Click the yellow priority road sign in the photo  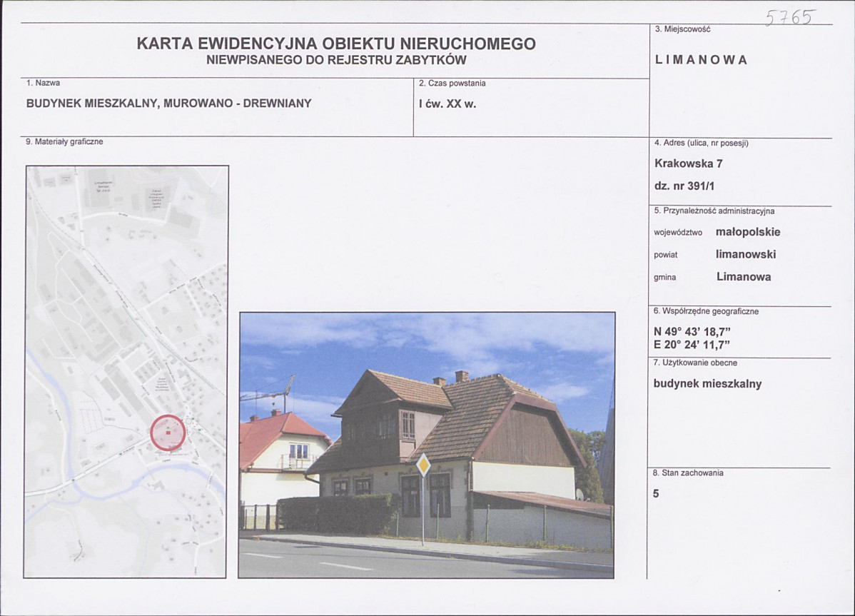pos(423,465)
